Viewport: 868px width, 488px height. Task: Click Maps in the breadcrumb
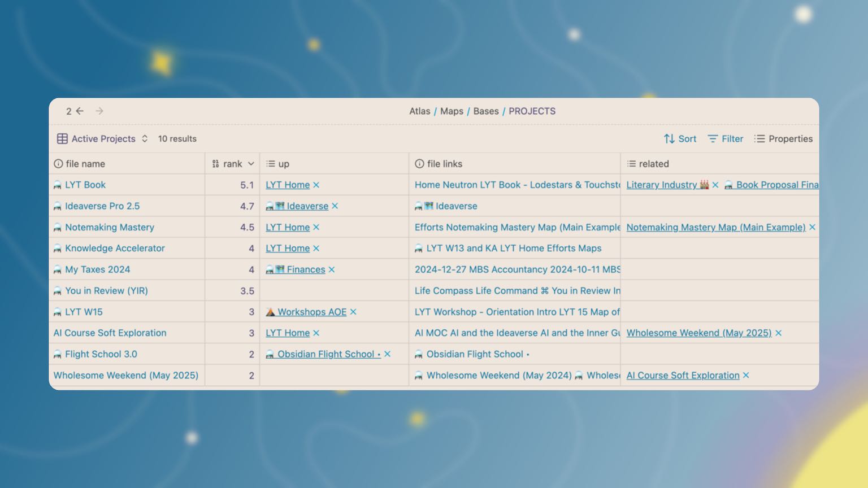coord(452,111)
